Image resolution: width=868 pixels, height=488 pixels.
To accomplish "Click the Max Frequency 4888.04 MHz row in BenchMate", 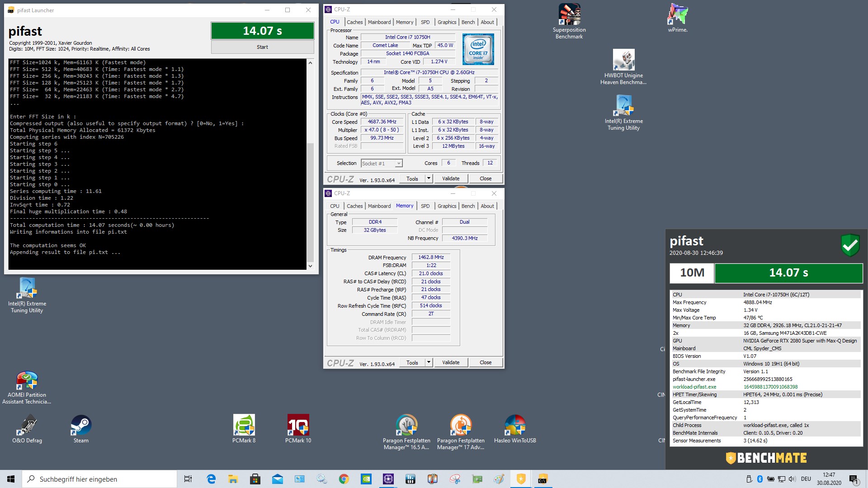I will (x=766, y=302).
